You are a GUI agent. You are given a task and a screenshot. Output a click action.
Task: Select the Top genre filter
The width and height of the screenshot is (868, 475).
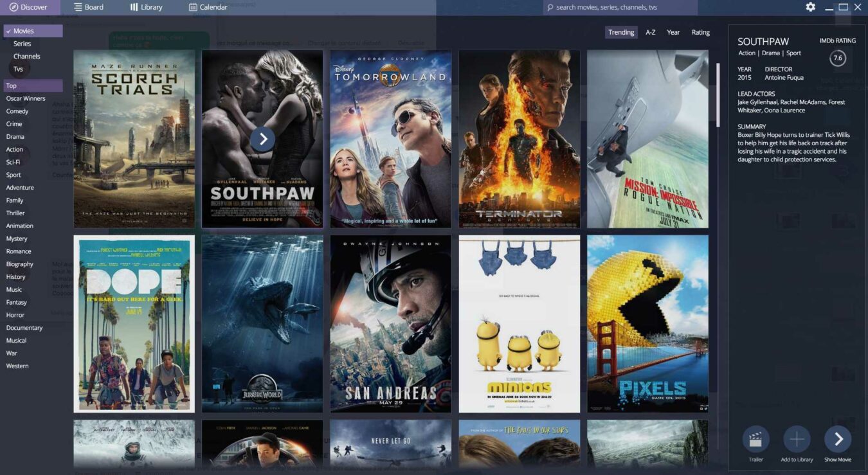coord(33,85)
